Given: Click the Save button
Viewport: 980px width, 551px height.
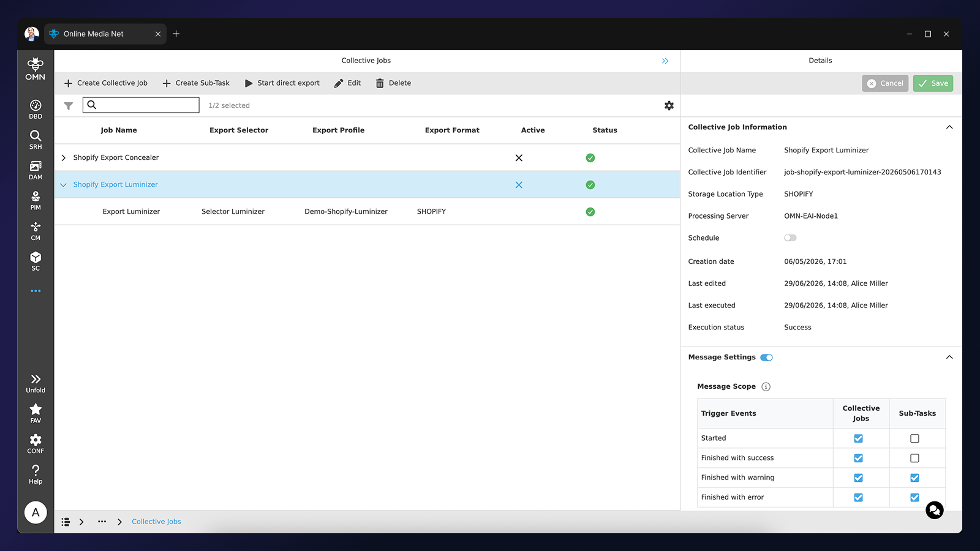Looking at the screenshot, I should (x=933, y=83).
